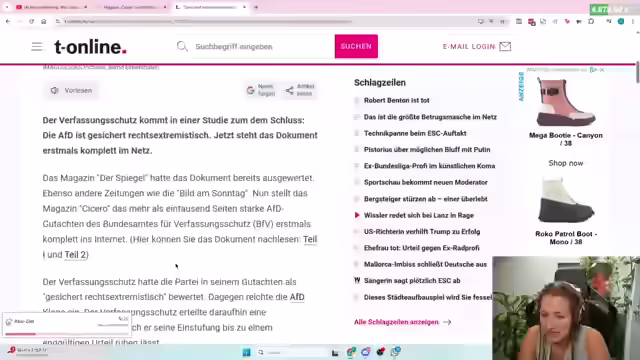Click arrow after Alle Schlagzeilen anzeigen

coord(447,322)
